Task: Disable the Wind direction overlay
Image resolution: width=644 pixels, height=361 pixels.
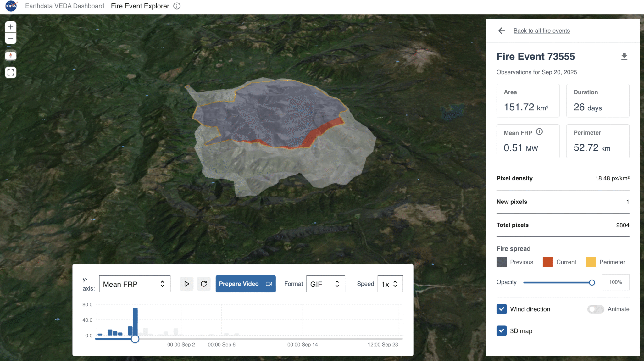Action: click(x=502, y=309)
